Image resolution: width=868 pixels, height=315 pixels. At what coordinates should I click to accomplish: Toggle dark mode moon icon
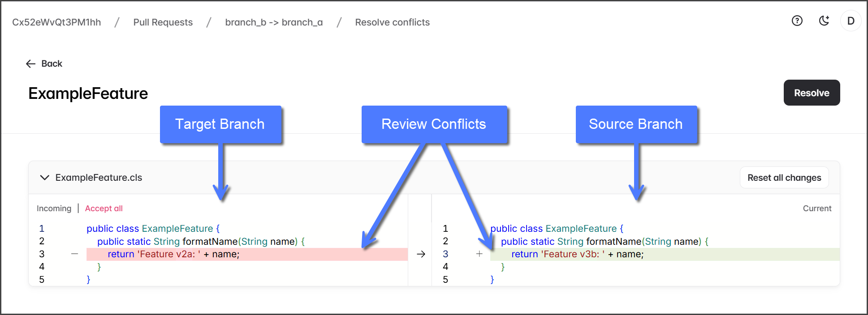(824, 21)
